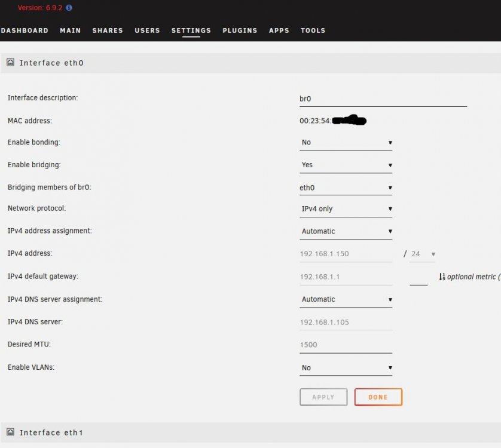Click the IPv4 address field
This screenshot has height=448, width=501.
[346, 254]
